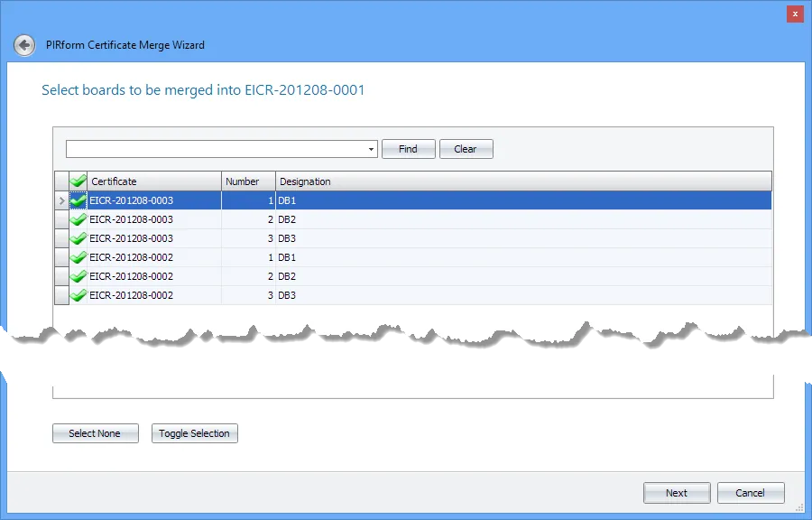The height and width of the screenshot is (520, 812).
Task: Click the green check icon in table header
Action: [77, 180]
